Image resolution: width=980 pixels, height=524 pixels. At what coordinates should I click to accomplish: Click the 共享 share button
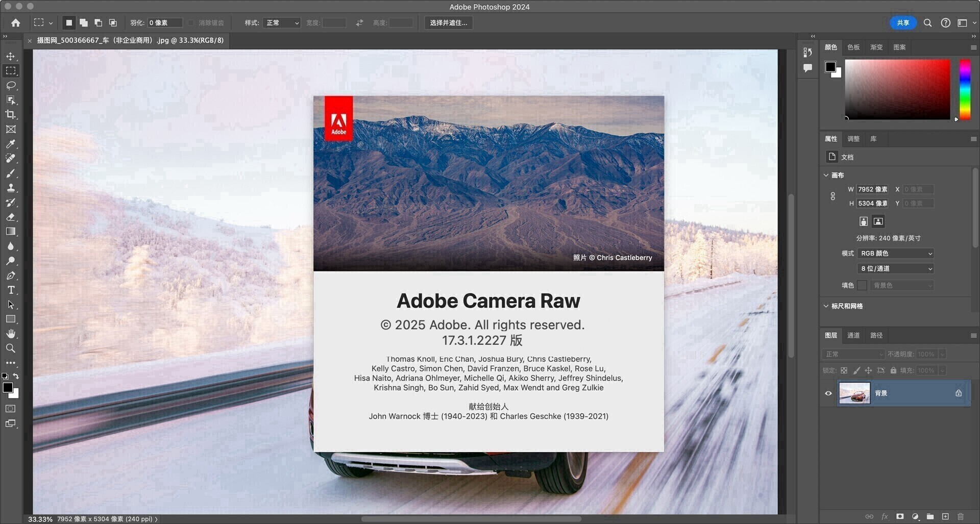[902, 22]
